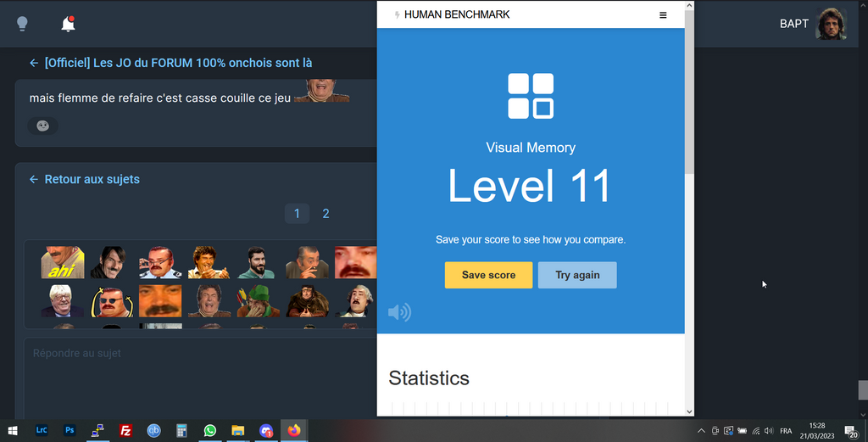Open the Windows Start menu

[x=13, y=430]
